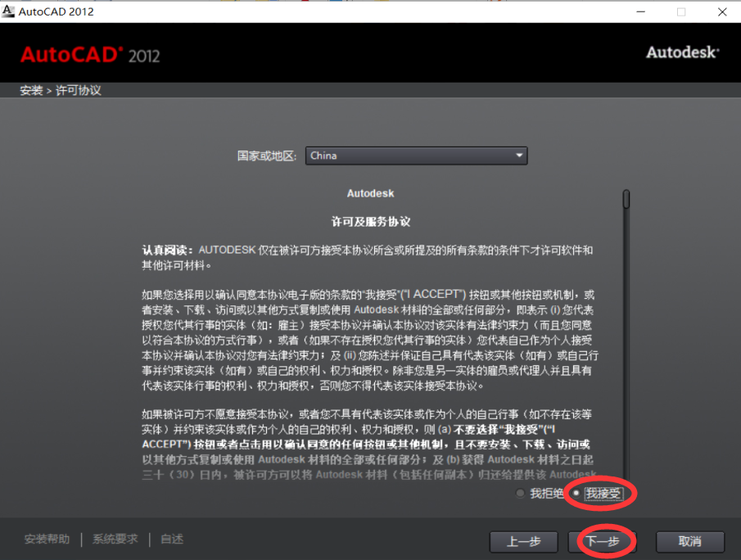Click the dropdown arrow next to China

518,156
